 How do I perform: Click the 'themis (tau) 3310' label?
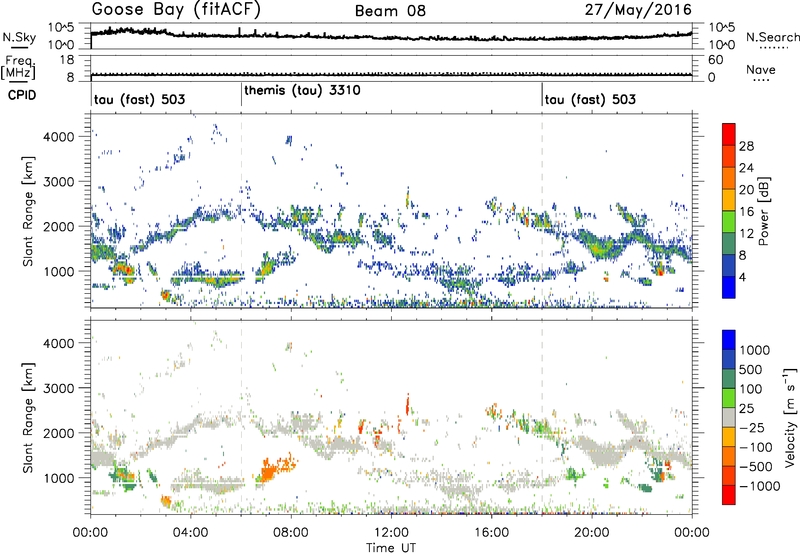302,90
